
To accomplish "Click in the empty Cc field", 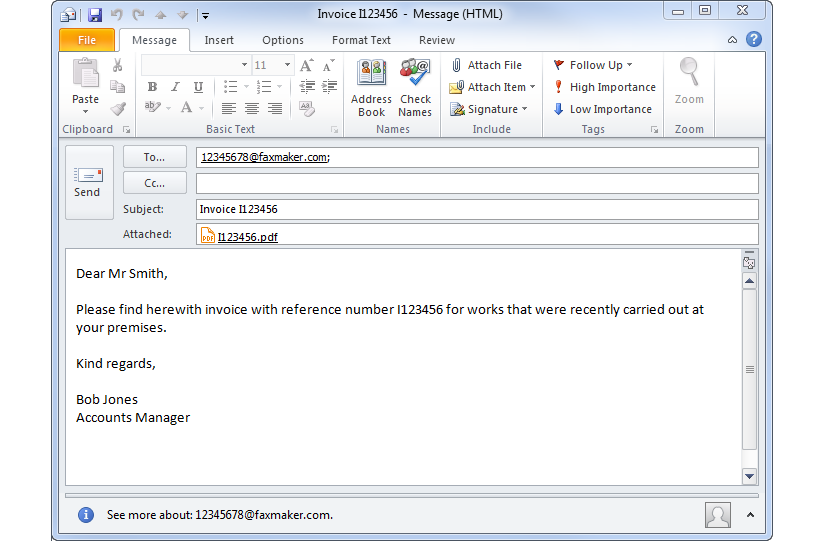I will [477, 183].
